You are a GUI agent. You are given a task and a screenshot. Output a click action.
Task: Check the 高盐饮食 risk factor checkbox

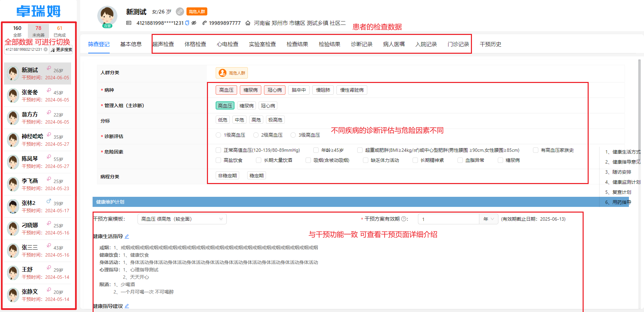click(x=218, y=161)
